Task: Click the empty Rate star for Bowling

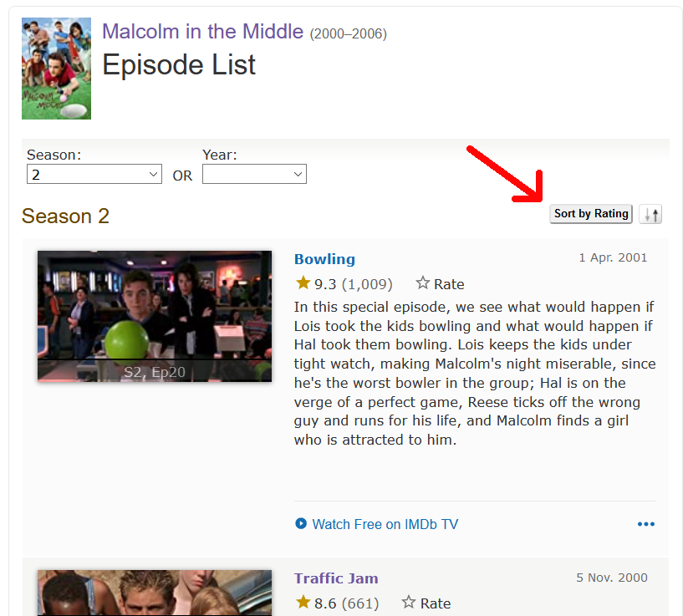Action: 422,283
